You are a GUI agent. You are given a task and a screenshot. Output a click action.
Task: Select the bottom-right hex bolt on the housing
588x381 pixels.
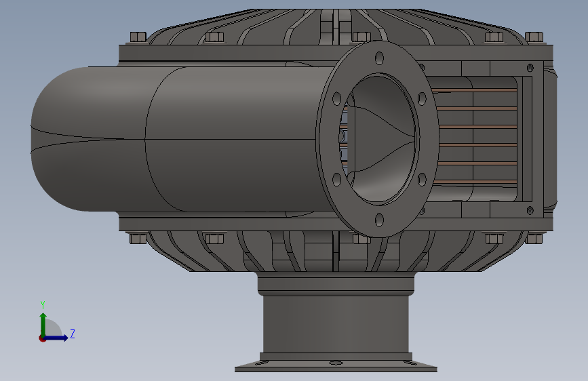click(534, 239)
